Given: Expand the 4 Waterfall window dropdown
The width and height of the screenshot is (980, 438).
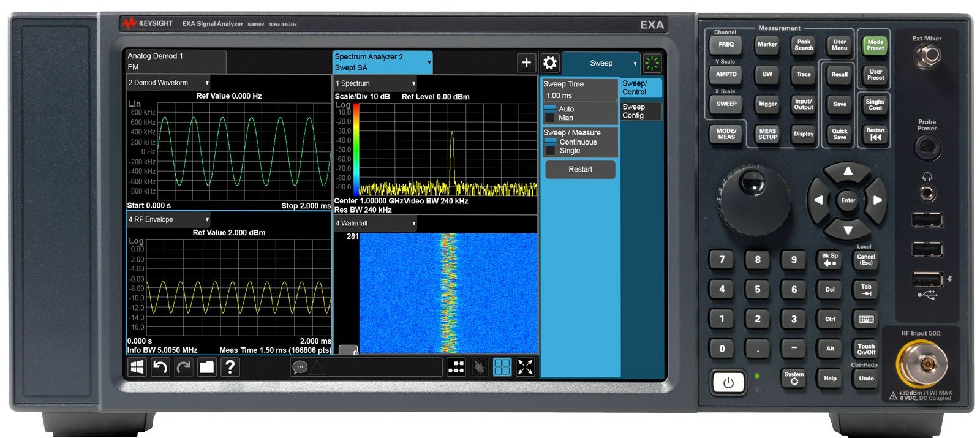Looking at the screenshot, I should (x=413, y=224).
